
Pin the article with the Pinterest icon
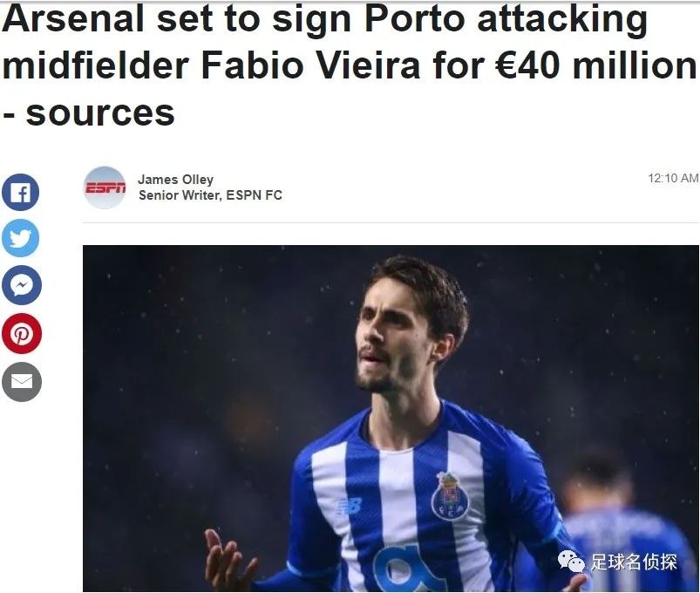click(22, 333)
